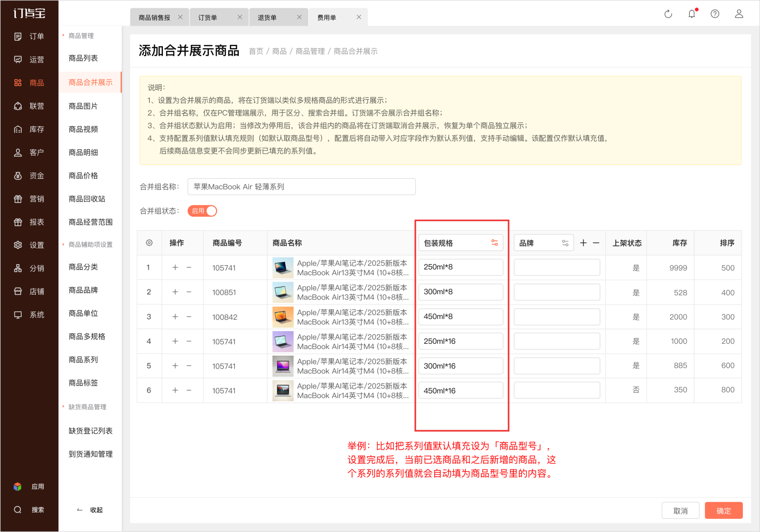Click the 合并组名称 input field
The height and width of the screenshot is (532, 760).
301,187
